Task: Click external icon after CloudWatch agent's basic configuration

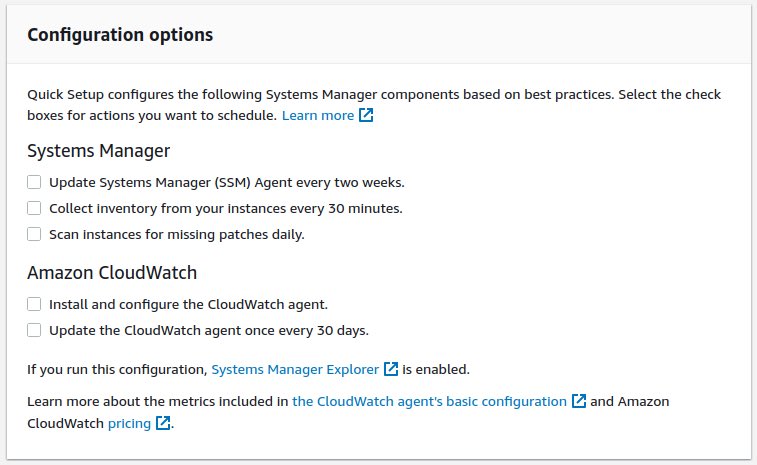Action: pos(579,401)
